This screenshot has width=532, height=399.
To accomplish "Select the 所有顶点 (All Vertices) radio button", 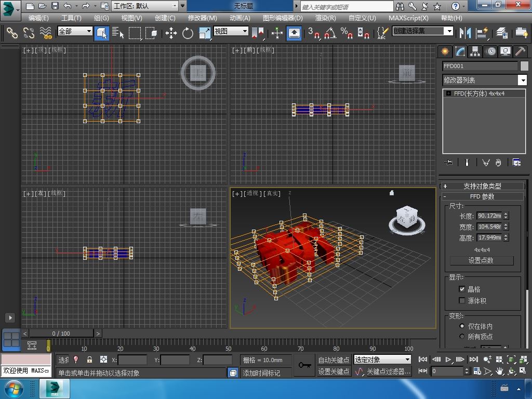I will tap(462, 337).
